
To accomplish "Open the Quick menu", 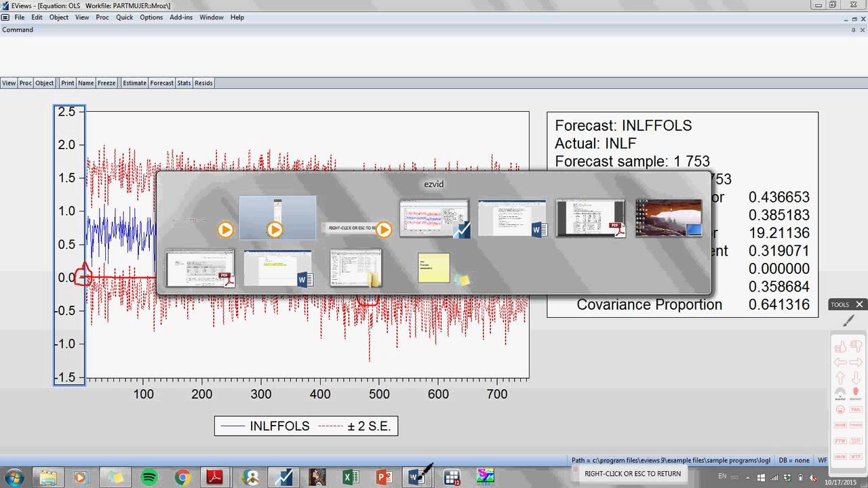I will click(x=125, y=18).
